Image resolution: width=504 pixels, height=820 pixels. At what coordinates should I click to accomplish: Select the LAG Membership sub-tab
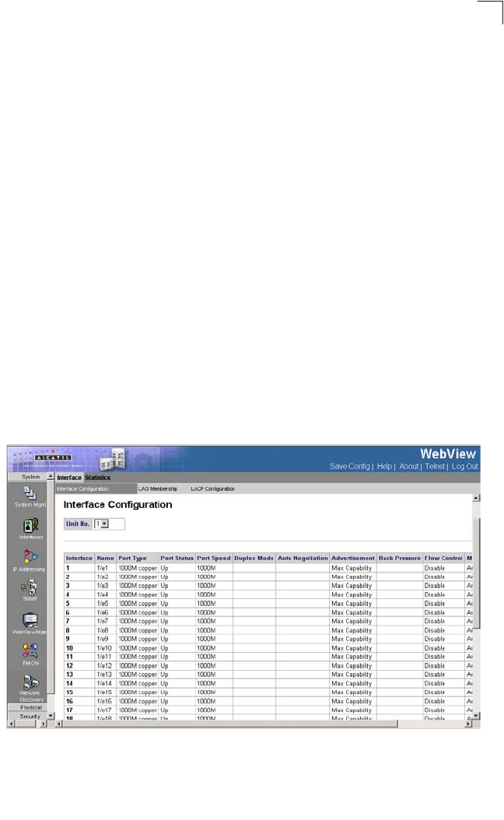(x=157, y=489)
